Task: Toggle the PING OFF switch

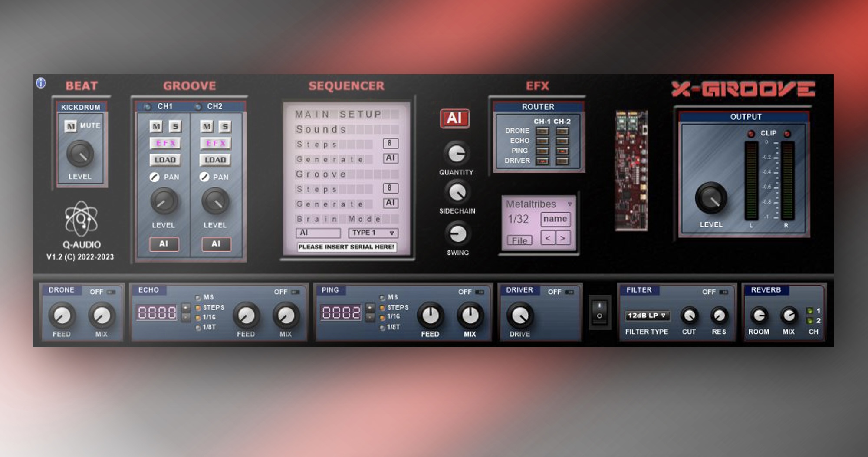Action: (480, 292)
